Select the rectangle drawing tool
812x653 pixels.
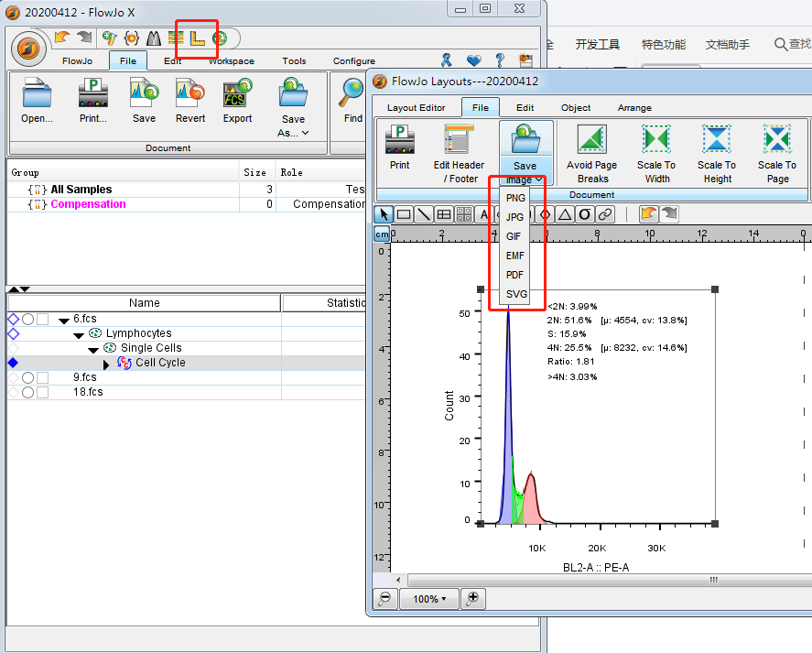click(404, 214)
